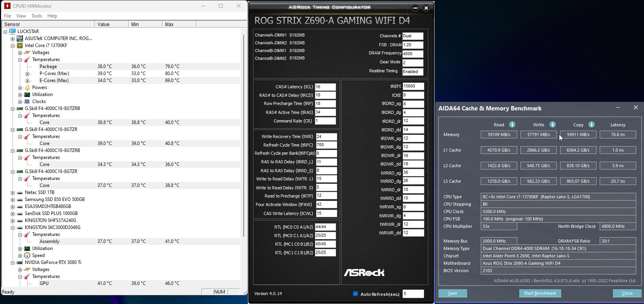Click the CPU Utilization graph icon
Viewport: 644px width, 304px height.
pyautogui.click(x=27, y=94)
